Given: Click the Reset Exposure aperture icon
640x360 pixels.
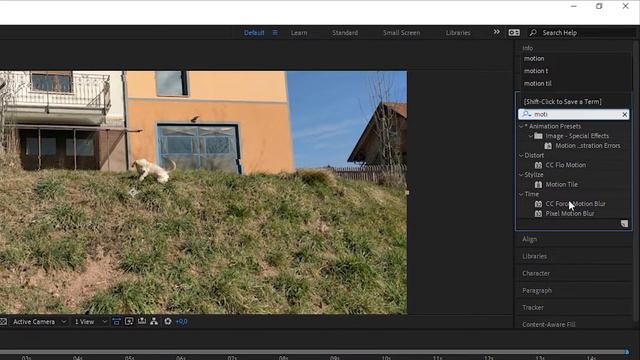Looking at the screenshot, I should (x=168, y=322).
